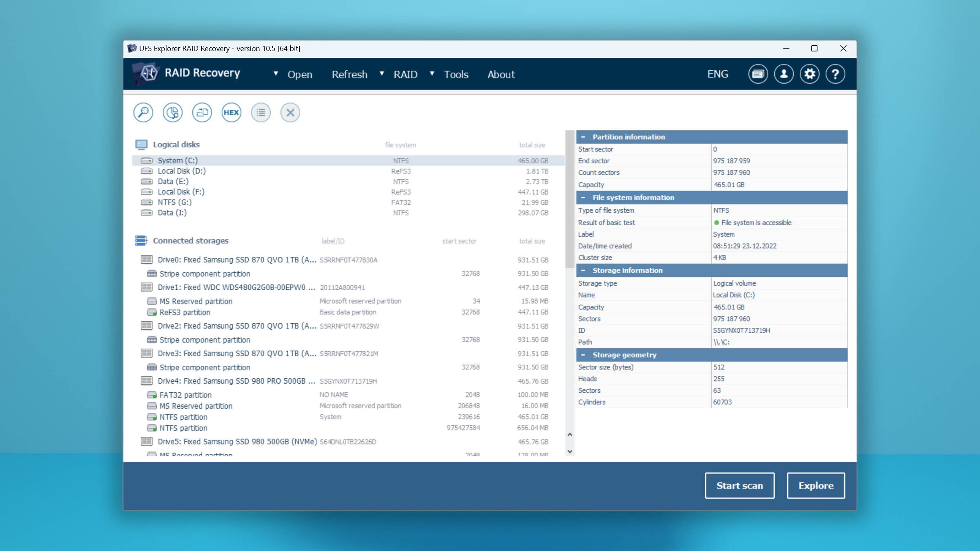Select Drive2 Samsung SSD 870 QVO row
The width and height of the screenshot is (980, 551).
pos(348,326)
